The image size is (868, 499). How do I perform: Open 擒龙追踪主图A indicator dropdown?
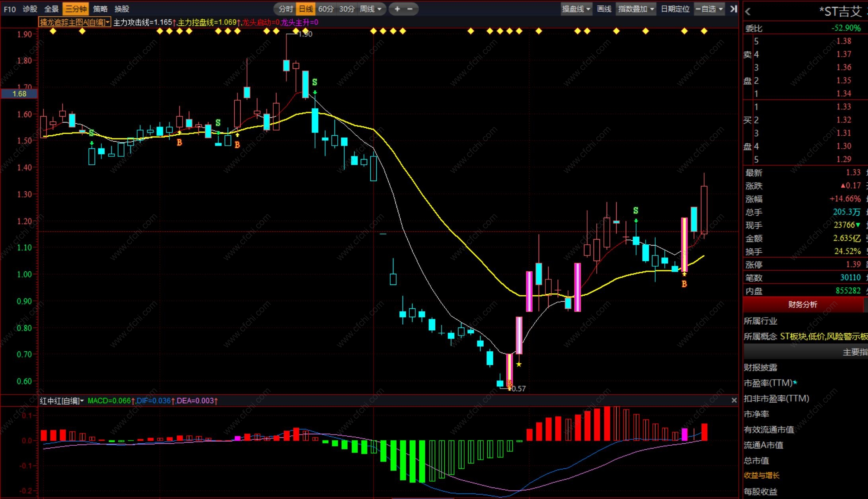click(74, 22)
